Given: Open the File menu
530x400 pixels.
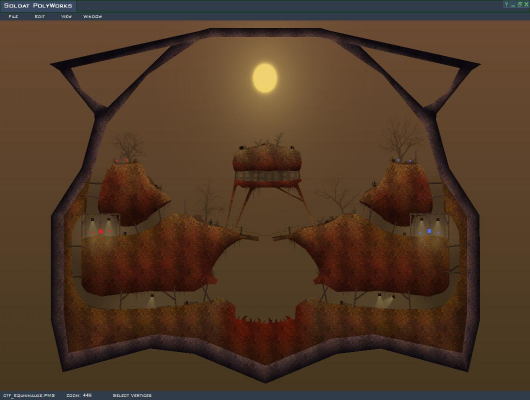Looking at the screenshot, I should [13, 16].
